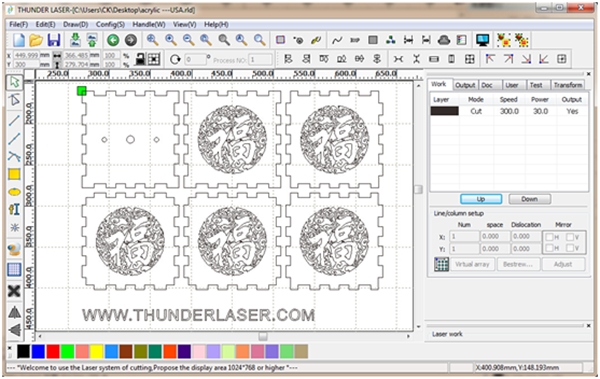
Task: Click the blue grid array icon
Action: [x=14, y=270]
